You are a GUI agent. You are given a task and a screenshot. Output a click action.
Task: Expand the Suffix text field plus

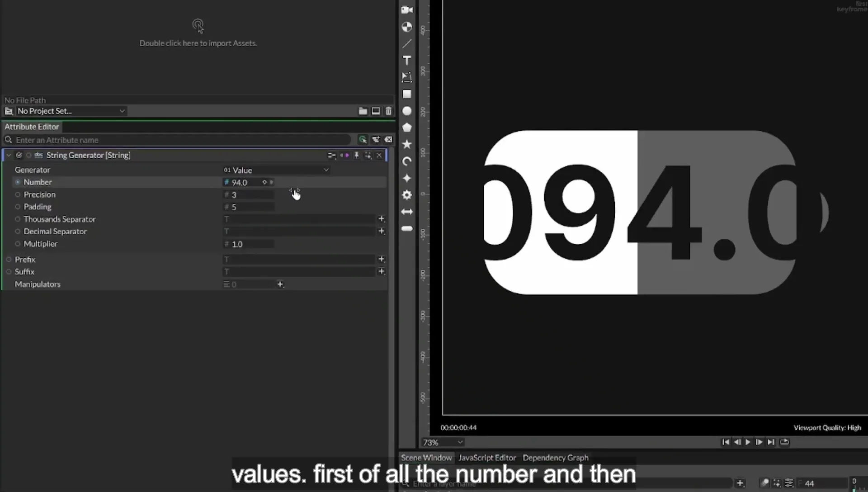[x=382, y=271]
